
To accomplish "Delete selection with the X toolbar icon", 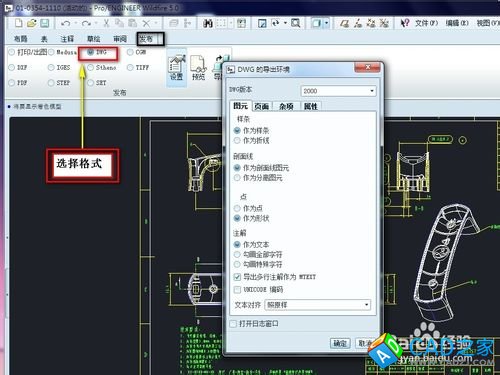I will [x=146, y=23].
